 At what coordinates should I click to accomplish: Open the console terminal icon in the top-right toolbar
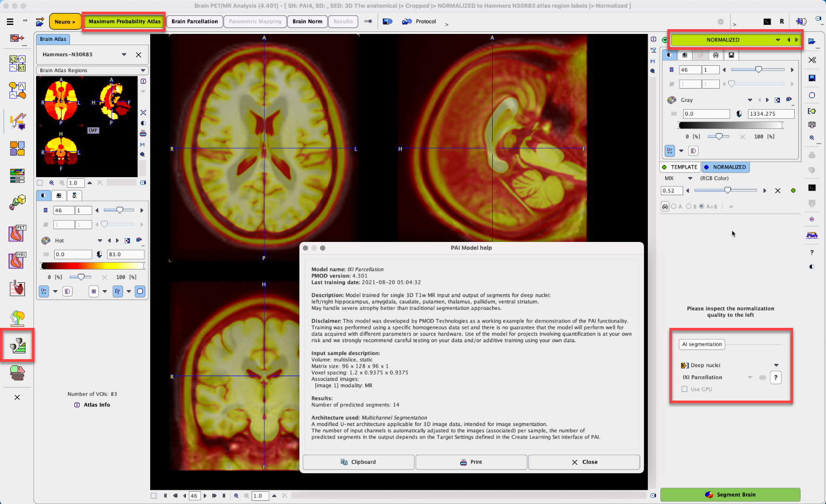pos(767,22)
